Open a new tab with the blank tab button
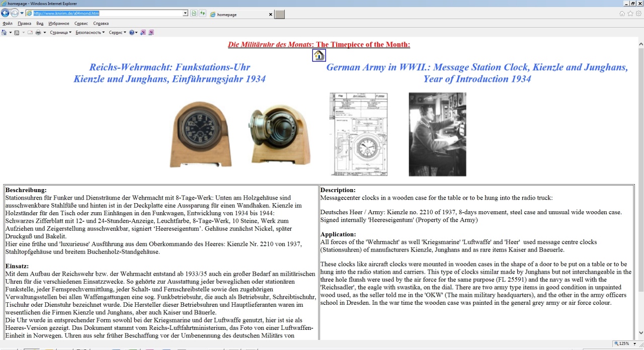 click(280, 14)
